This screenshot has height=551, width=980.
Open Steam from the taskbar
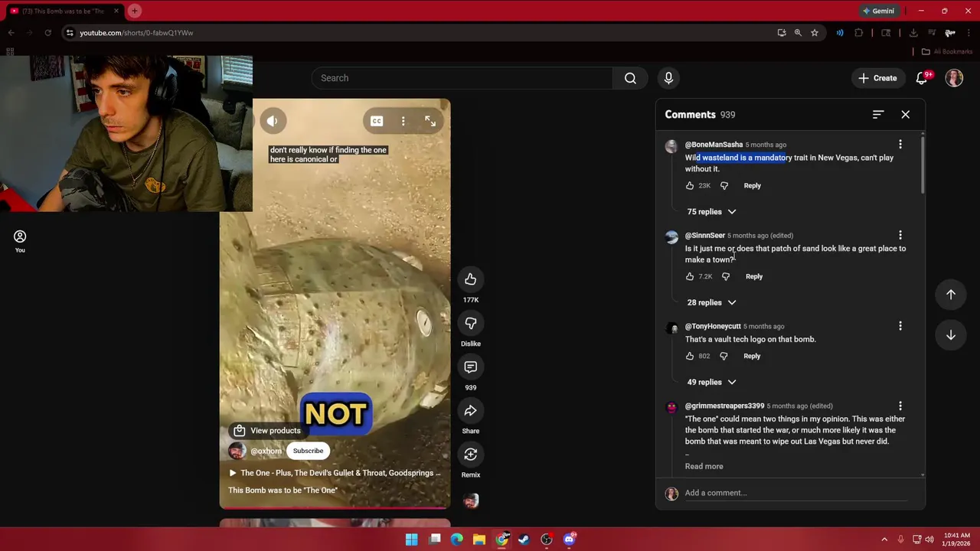point(524,540)
